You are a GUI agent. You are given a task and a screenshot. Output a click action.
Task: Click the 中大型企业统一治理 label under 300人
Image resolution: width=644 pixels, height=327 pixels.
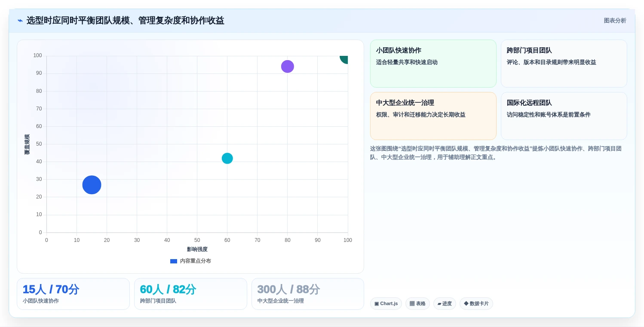281,301
